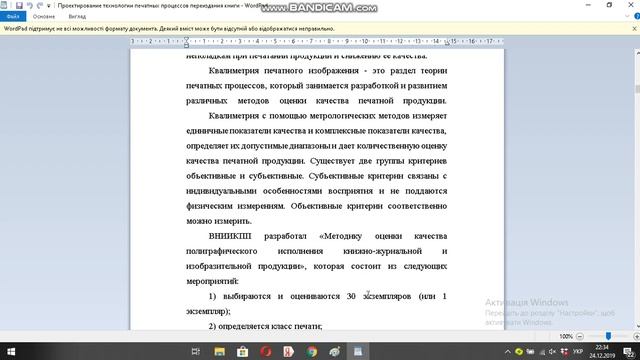Click the muted volume tray icon
The width and height of the screenshot is (640, 360).
pyautogui.click(x=553, y=351)
